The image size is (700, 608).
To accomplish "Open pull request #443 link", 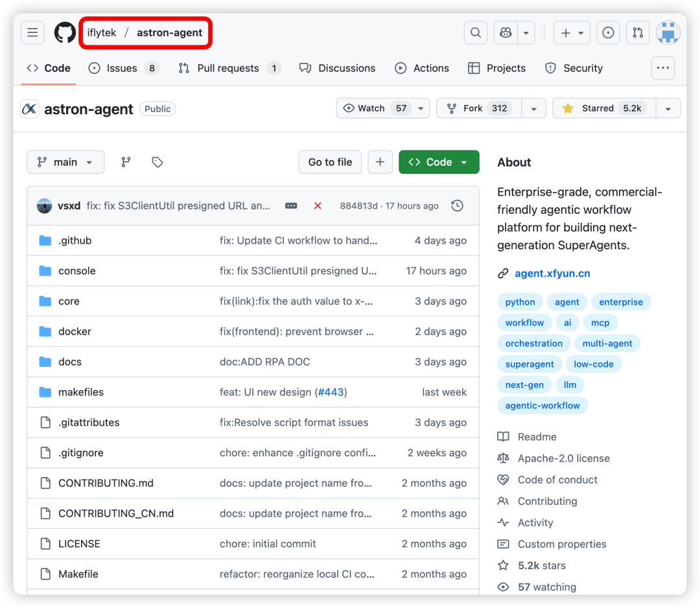I will pyautogui.click(x=331, y=392).
